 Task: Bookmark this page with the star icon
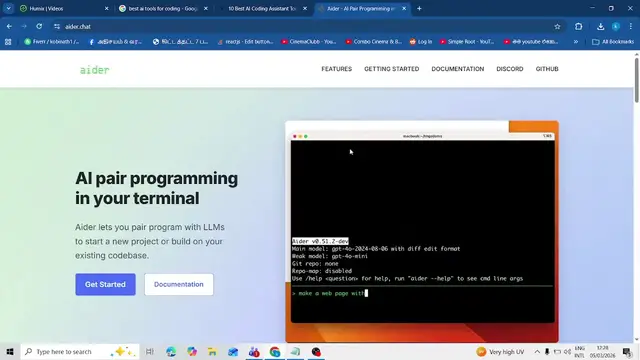click(x=557, y=27)
